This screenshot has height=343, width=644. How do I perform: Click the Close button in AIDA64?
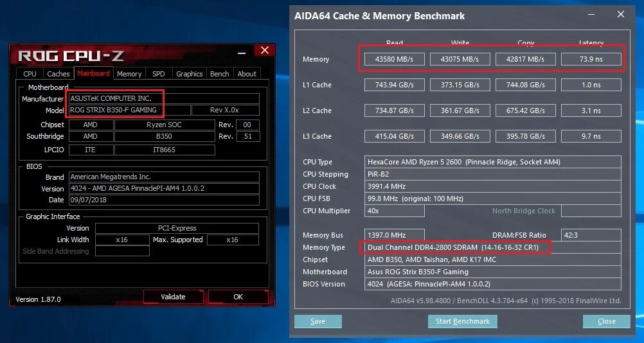(606, 321)
